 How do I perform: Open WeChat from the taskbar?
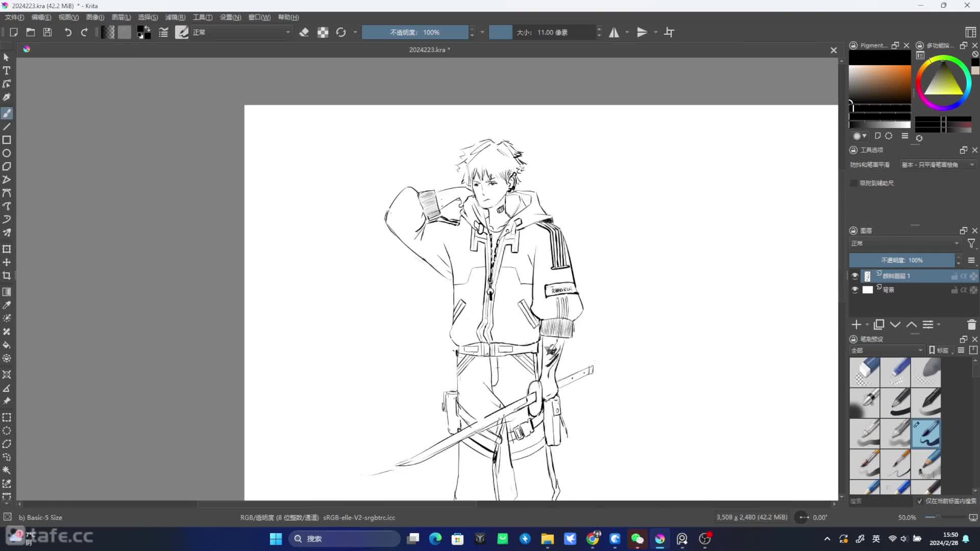[638, 539]
